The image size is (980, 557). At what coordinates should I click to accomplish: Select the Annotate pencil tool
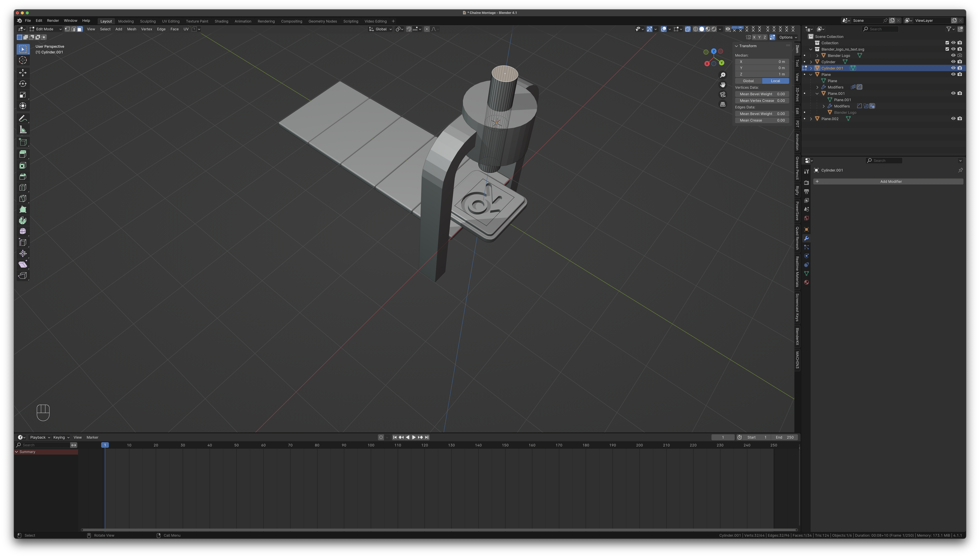[x=23, y=119]
